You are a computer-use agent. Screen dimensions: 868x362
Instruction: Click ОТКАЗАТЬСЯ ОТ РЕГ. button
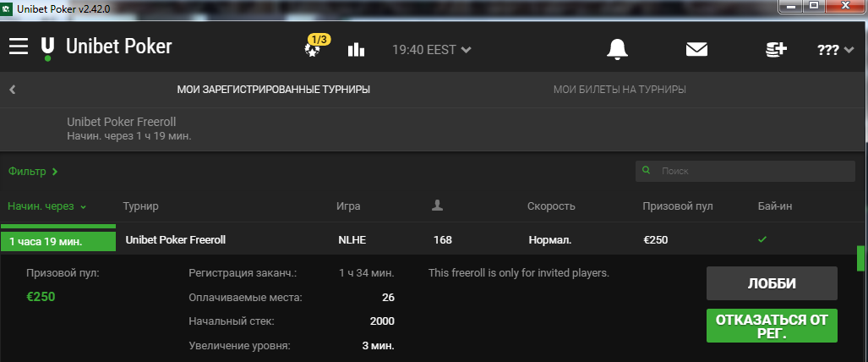(x=772, y=326)
